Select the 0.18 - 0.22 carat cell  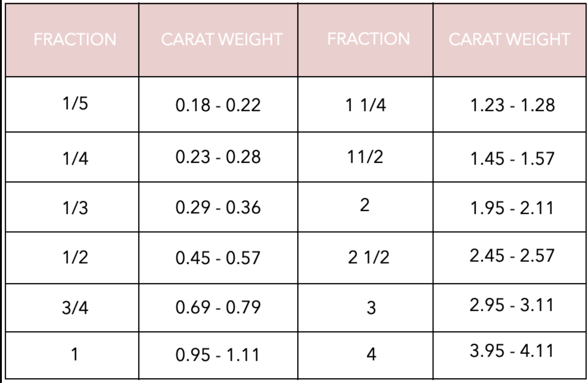(218, 105)
